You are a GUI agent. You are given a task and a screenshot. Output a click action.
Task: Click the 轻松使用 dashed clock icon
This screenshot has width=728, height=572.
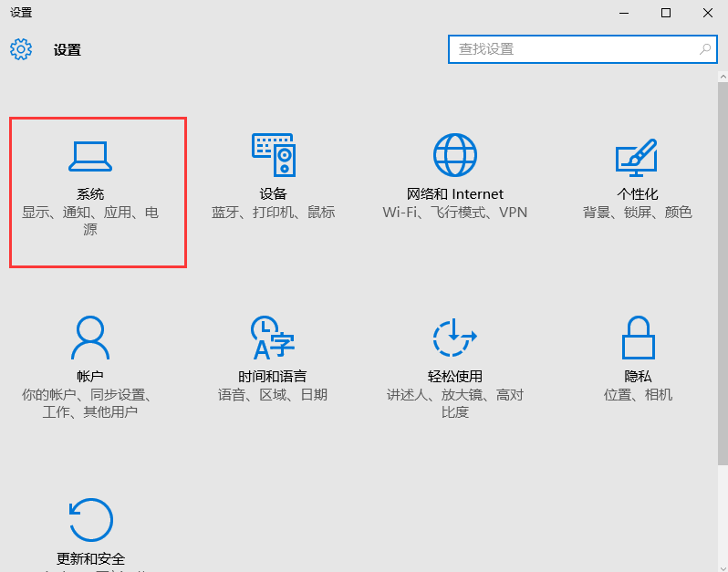(x=454, y=338)
